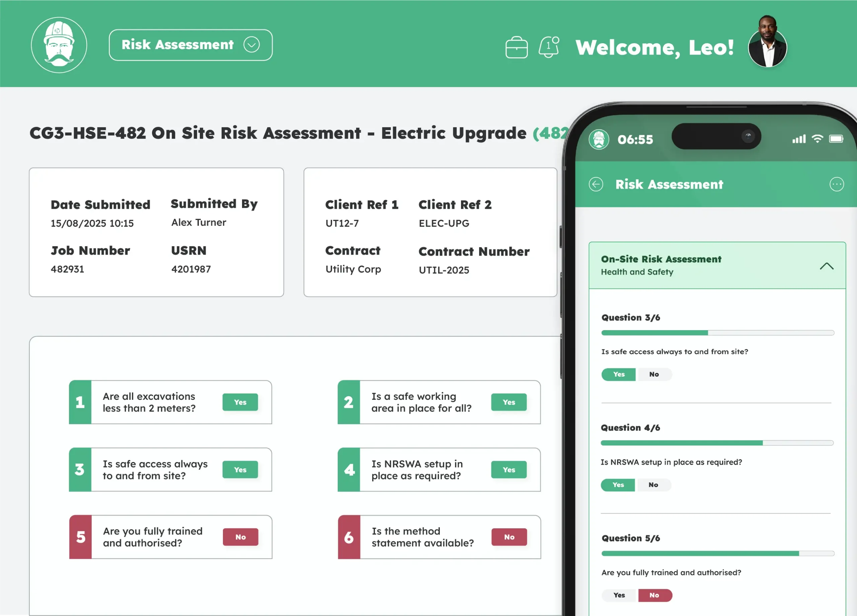Image resolution: width=857 pixels, height=616 pixels.
Task: Click 'Are all excavations less than 2 meters?' text
Action: [149, 402]
